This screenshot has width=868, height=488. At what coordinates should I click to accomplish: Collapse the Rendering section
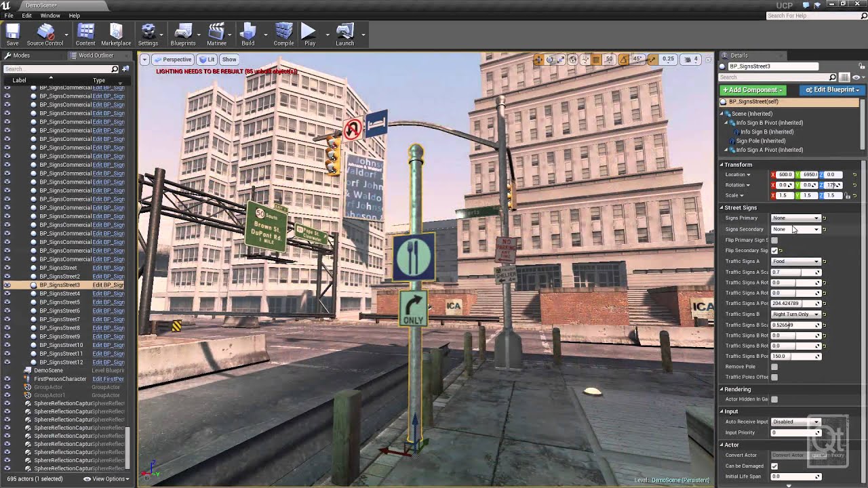(722, 389)
